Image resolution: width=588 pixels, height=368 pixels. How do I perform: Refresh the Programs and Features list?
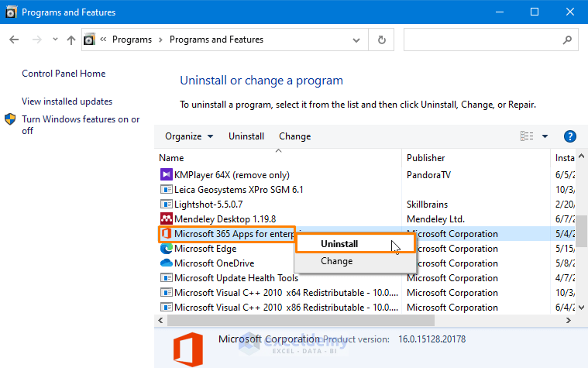[381, 40]
